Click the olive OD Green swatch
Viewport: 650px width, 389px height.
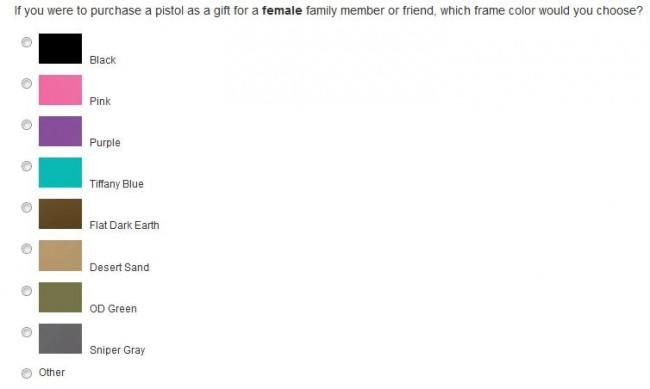[x=61, y=297]
